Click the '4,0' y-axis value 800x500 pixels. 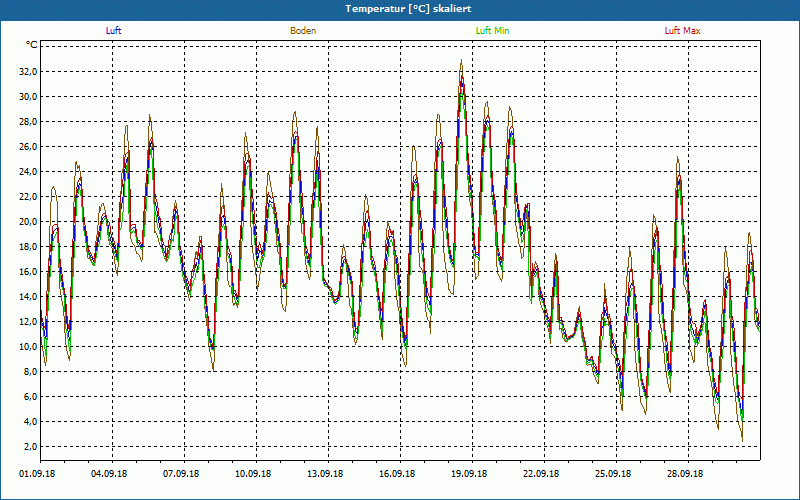(31, 421)
